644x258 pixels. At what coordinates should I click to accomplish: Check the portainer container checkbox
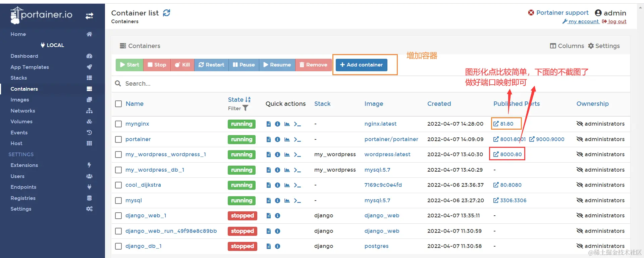118,139
